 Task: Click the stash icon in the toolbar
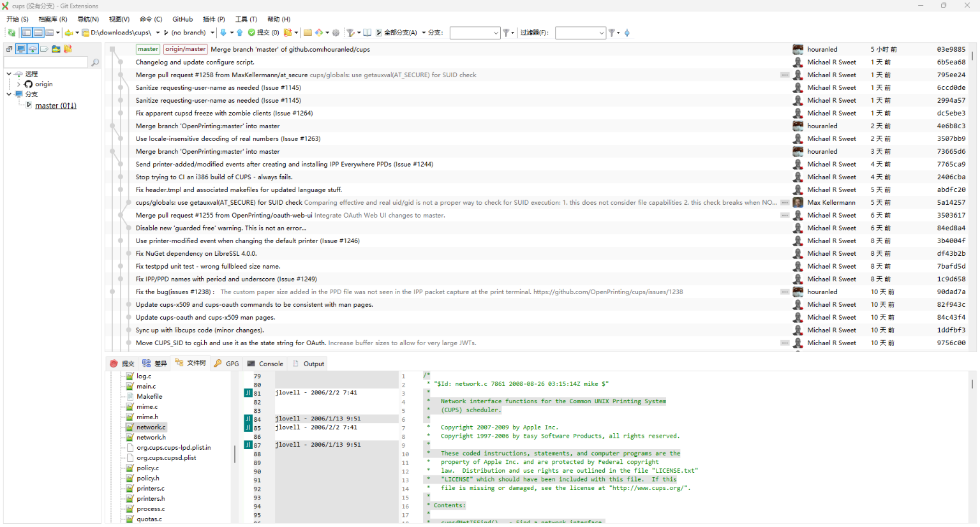(x=288, y=33)
